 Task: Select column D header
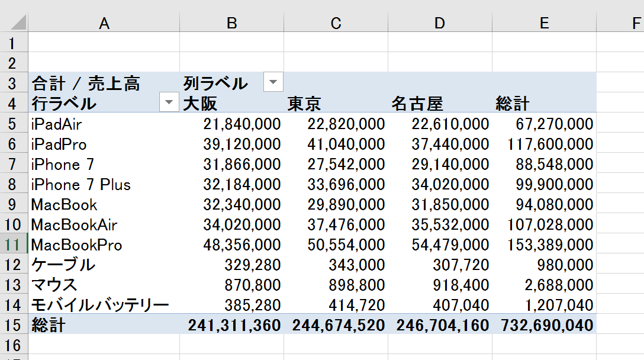(x=440, y=22)
